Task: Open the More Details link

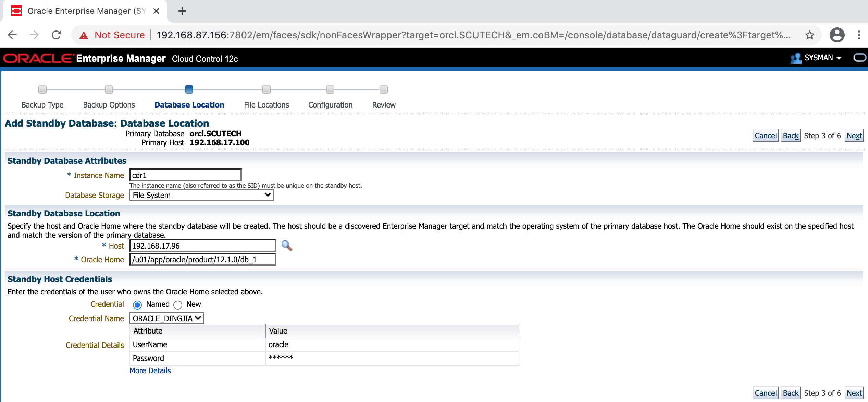Action: 150,370
